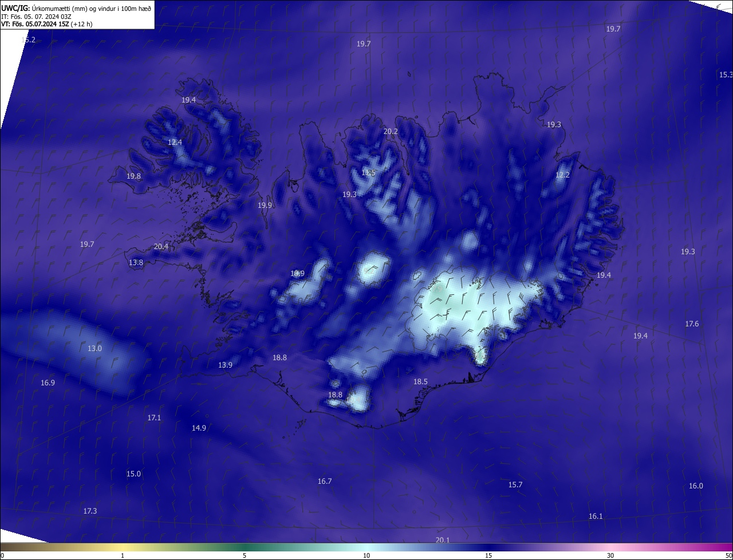Click the 1 tick label on the color scale
The height and width of the screenshot is (560, 733).
[x=123, y=555]
